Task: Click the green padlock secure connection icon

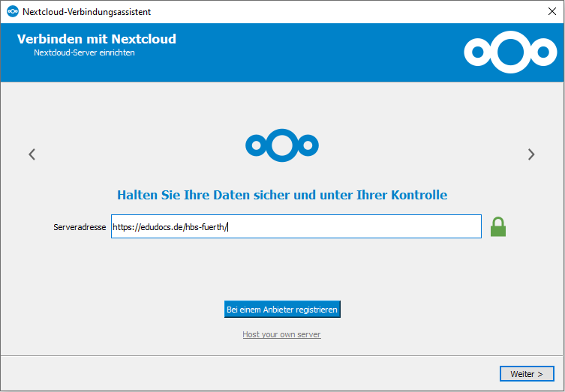Action: click(498, 227)
